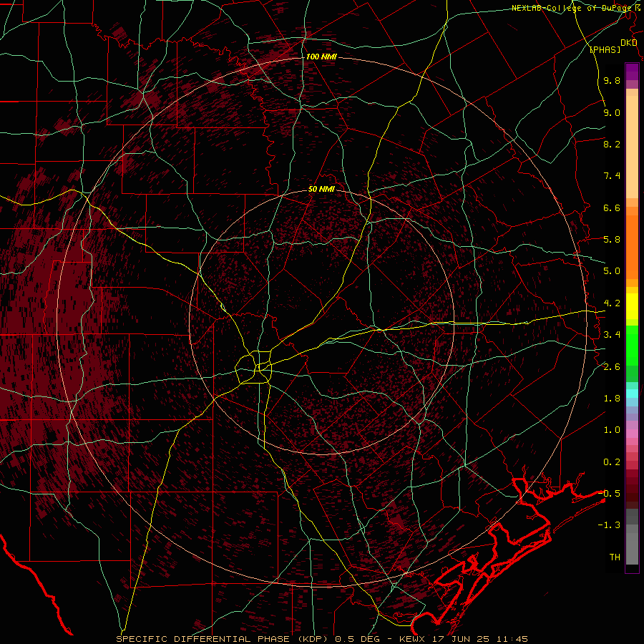
Task: Click the 1.0 legend value
Action: pos(612,431)
